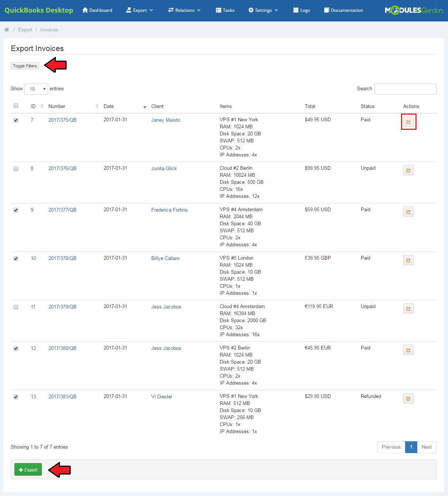The height and width of the screenshot is (496, 448).
Task: Click the export icon for invoice 2017/377/QB
Action: coord(408,212)
